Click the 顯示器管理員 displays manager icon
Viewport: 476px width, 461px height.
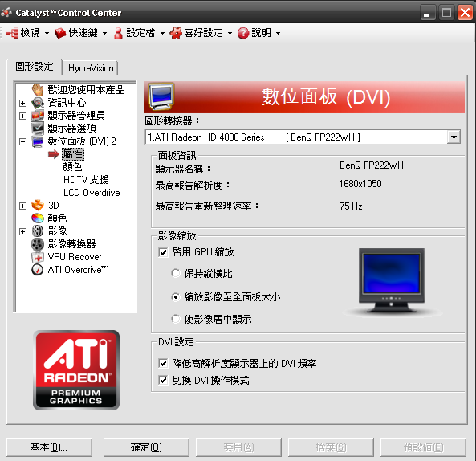point(38,116)
